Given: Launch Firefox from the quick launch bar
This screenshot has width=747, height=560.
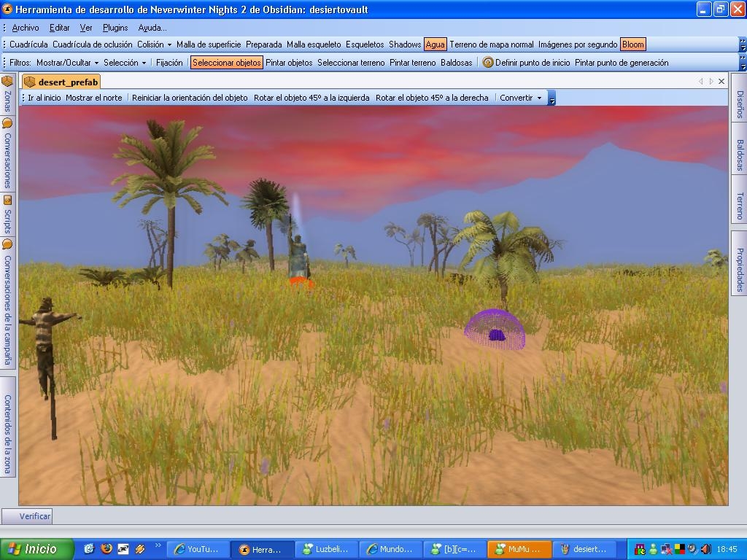Looking at the screenshot, I should point(107,549).
